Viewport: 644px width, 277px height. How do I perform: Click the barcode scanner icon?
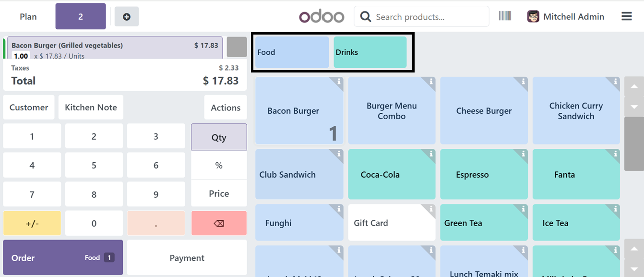pos(505,16)
